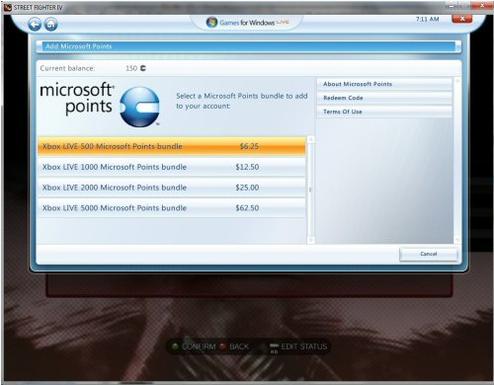Click the Games for Windows LIVE logo
Viewport: 494px width, 385px height.
pos(247,22)
